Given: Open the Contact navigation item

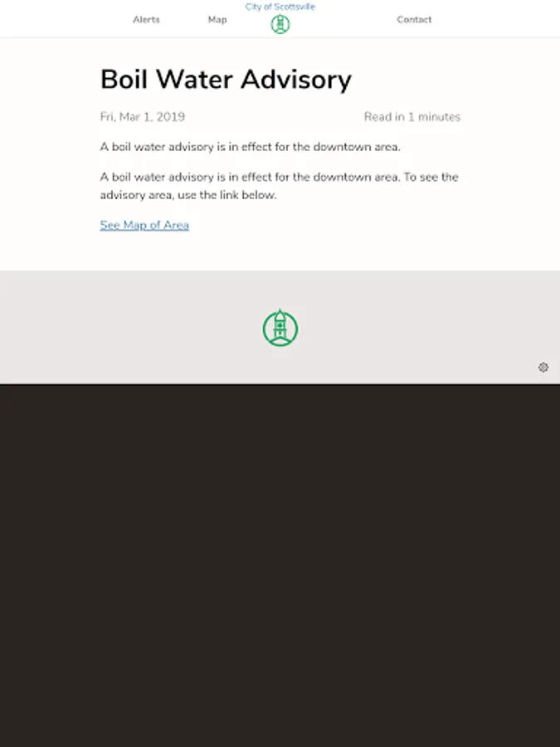Looking at the screenshot, I should [414, 20].
